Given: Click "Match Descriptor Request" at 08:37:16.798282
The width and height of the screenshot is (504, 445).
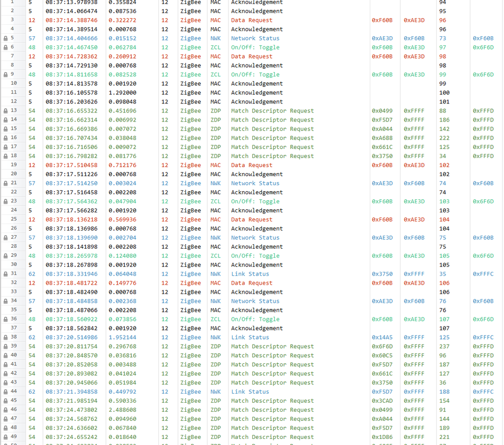Looking at the screenshot, I should click(x=272, y=156).
